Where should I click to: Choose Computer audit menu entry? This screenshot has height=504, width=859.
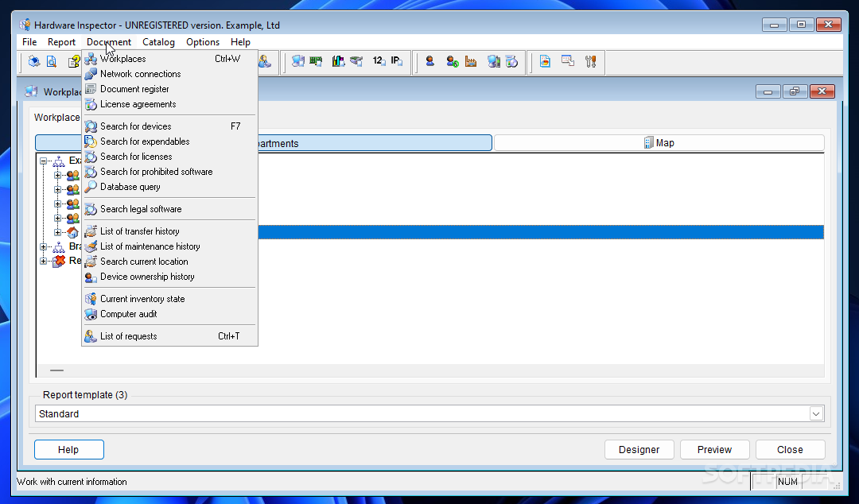click(x=170, y=314)
